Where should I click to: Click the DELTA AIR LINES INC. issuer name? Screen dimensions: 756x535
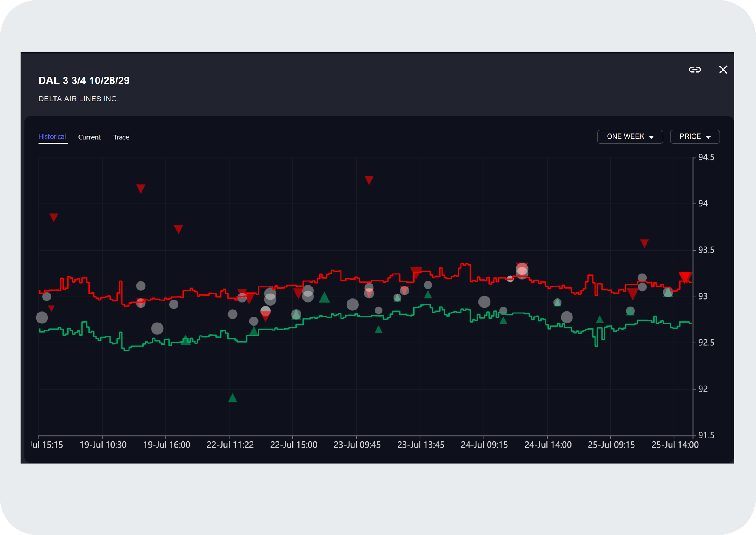click(x=78, y=99)
